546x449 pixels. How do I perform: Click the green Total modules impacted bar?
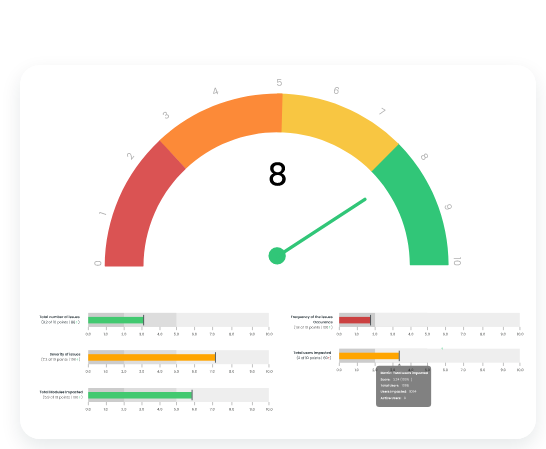coord(140,395)
